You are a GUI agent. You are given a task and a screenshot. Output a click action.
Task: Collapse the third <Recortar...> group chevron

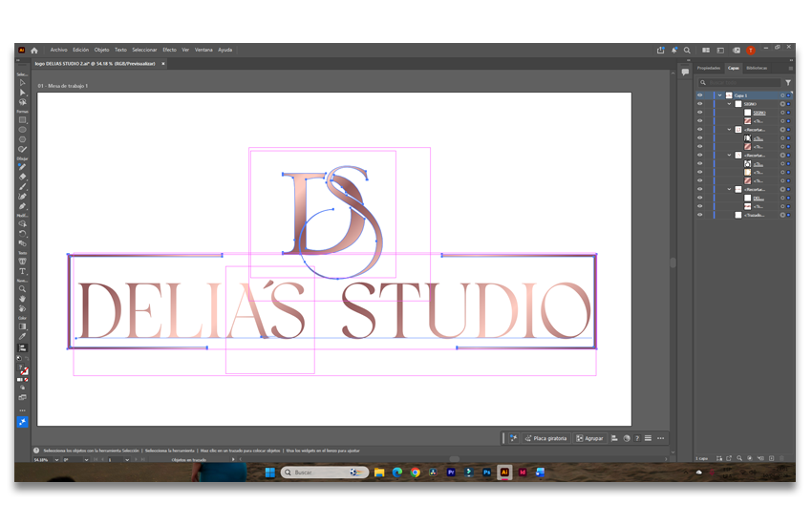pos(729,189)
